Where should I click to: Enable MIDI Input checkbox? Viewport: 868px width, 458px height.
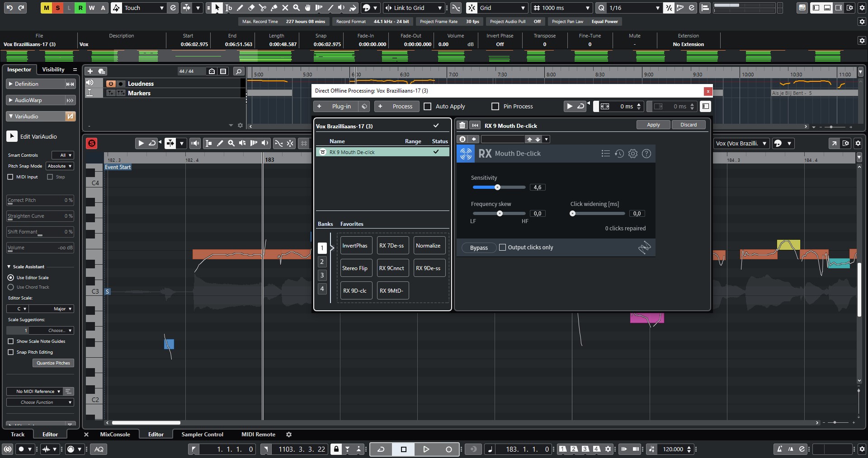pos(10,177)
